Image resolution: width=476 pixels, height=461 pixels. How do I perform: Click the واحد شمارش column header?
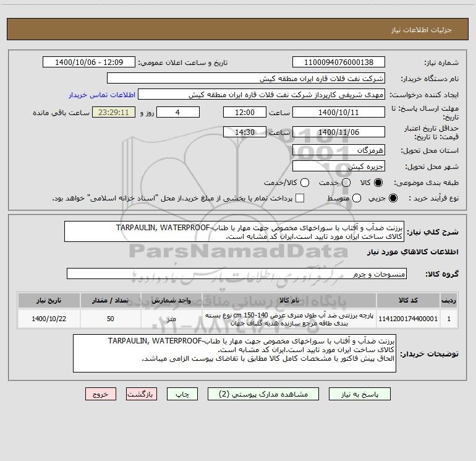click(x=171, y=300)
